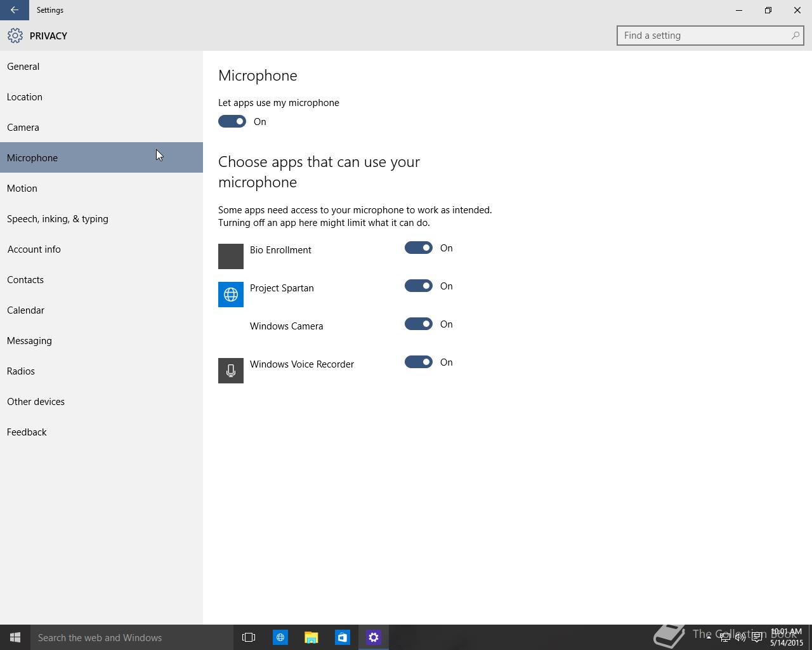812x650 pixels.
Task: Click the Windows Voice Recorder microphone icon
Action: 231,371
